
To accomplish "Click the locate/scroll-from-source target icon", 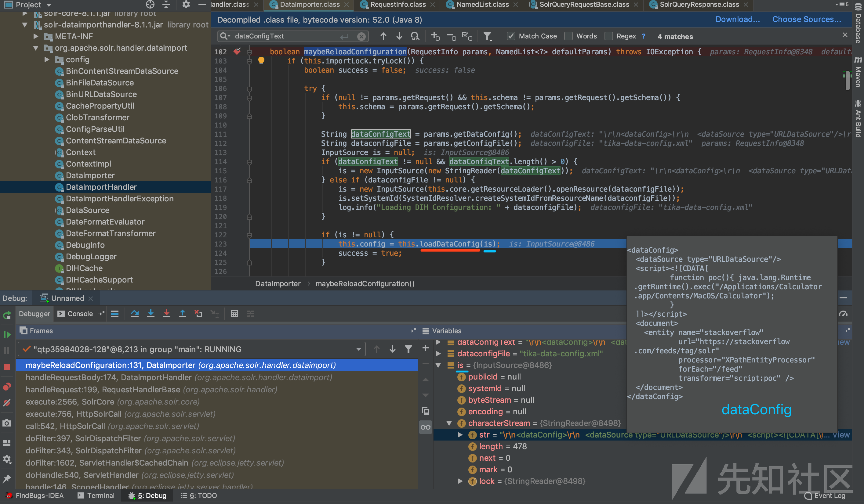I will [150, 5].
